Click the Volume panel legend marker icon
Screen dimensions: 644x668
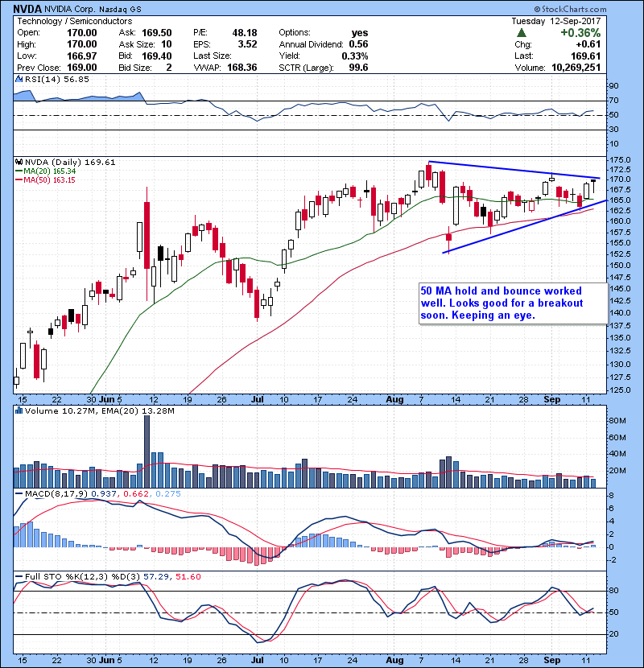tap(18, 412)
